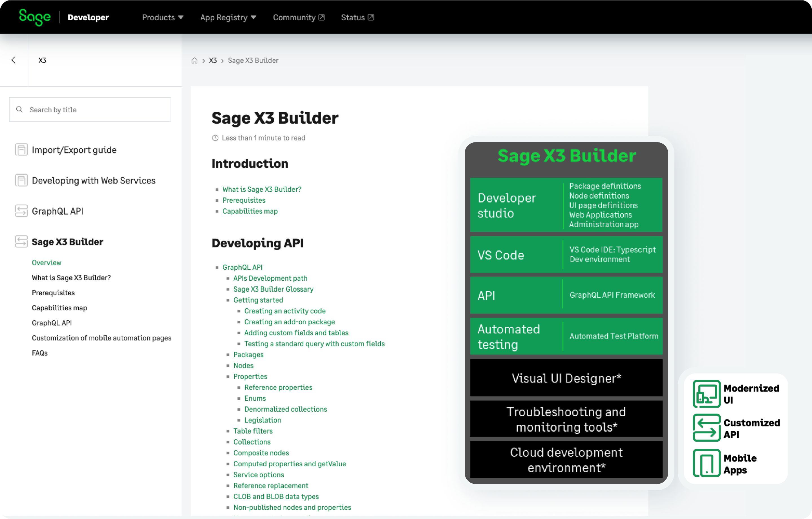
Task: Click the Mobile Apps icon
Action: (x=707, y=463)
